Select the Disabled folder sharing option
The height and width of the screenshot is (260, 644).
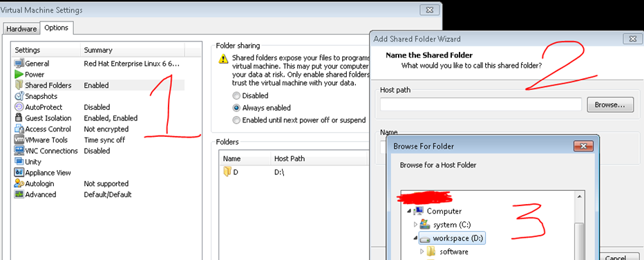tap(236, 96)
